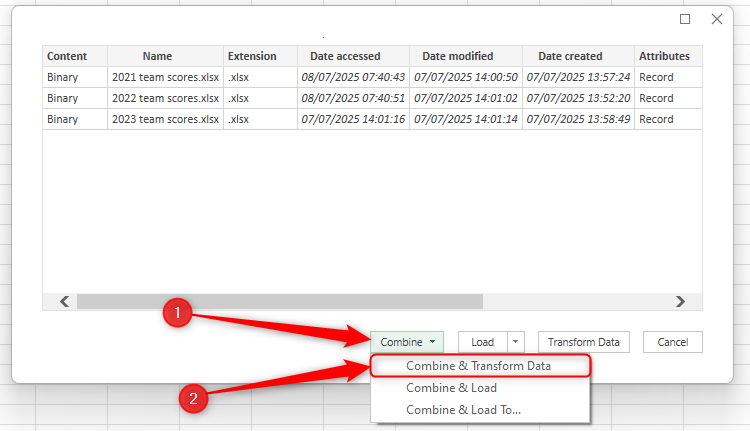Open the Combine dropdown button
This screenshot has height=431, width=750.
tap(407, 342)
